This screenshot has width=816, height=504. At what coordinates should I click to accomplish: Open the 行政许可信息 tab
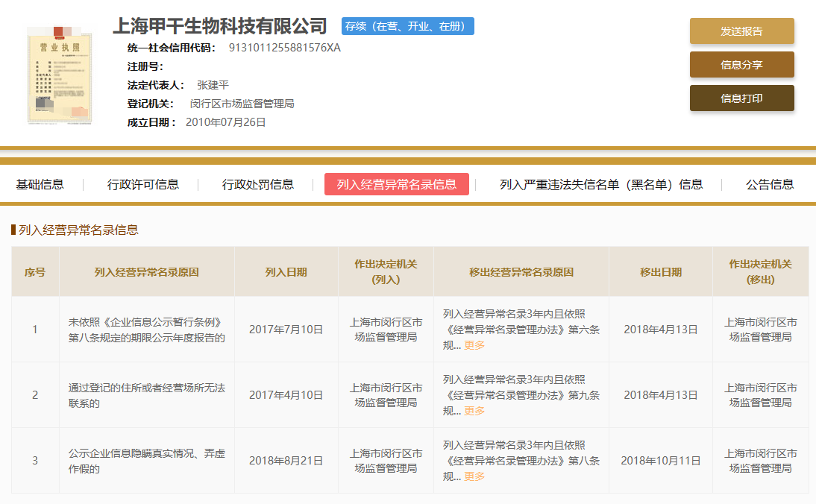point(143,184)
